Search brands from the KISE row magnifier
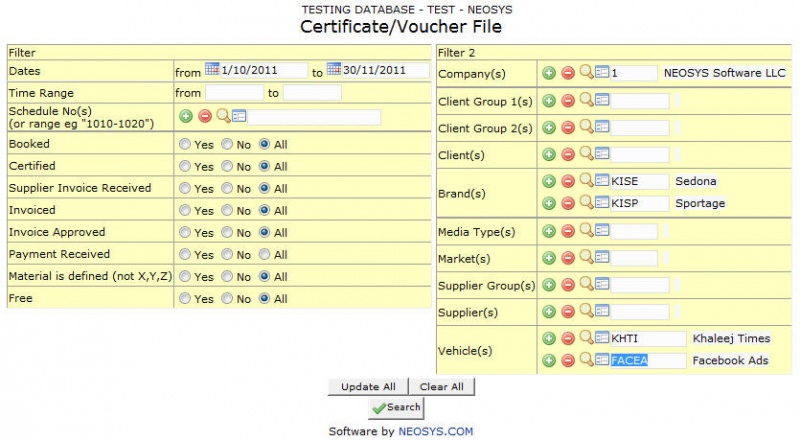 click(x=586, y=180)
